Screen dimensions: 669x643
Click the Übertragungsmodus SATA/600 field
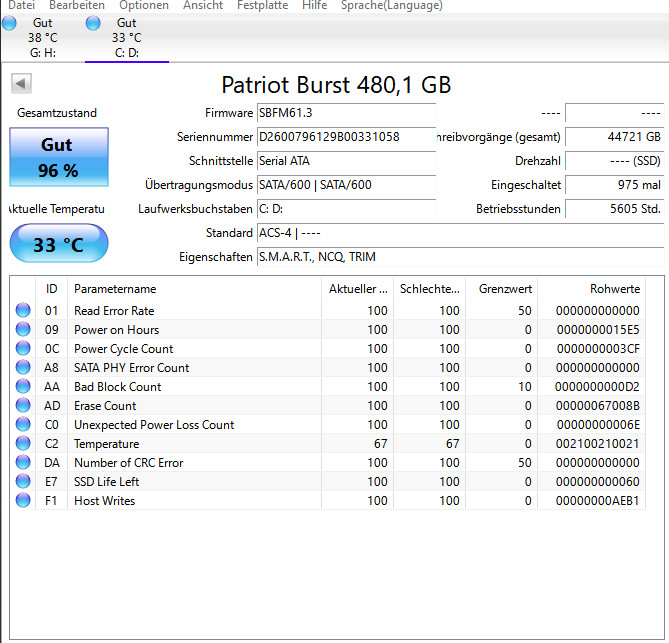(346, 185)
